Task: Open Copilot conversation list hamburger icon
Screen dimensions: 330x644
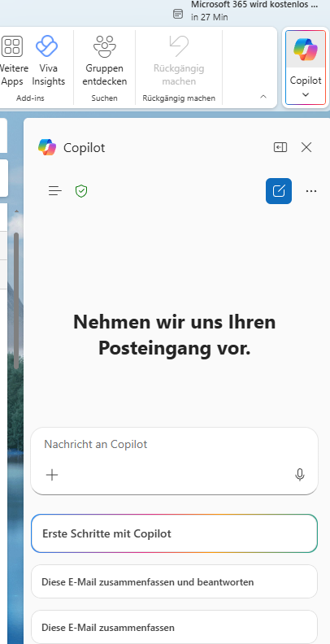Action: click(55, 191)
